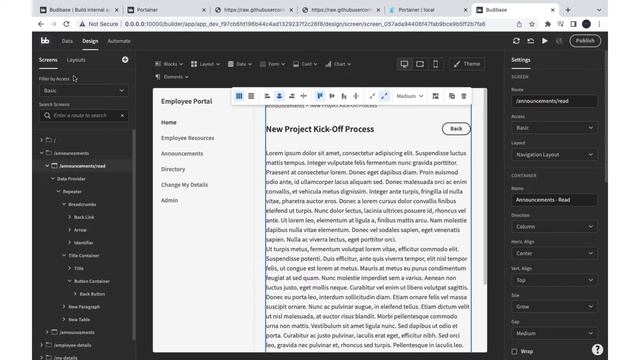Click the revert changes icon
The height and width of the screenshot is (360, 640).
click(531, 41)
